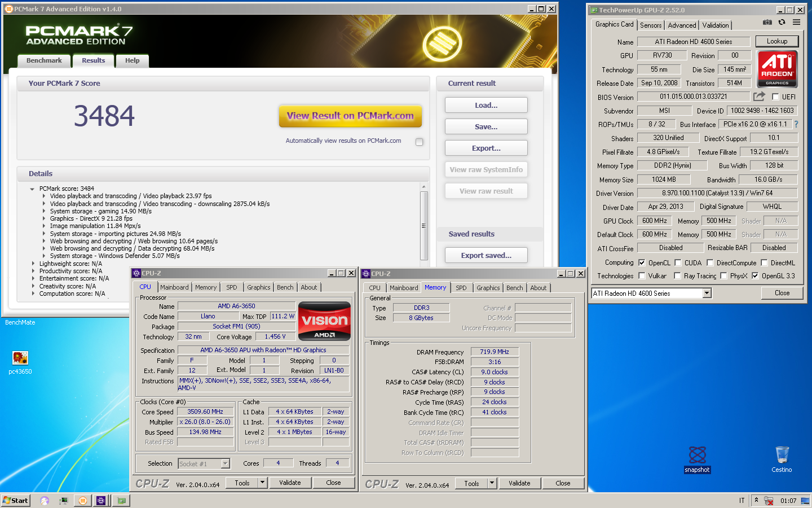The height and width of the screenshot is (508, 812).
Task: Click the Lookup button in GPU-Z
Action: (x=776, y=41)
